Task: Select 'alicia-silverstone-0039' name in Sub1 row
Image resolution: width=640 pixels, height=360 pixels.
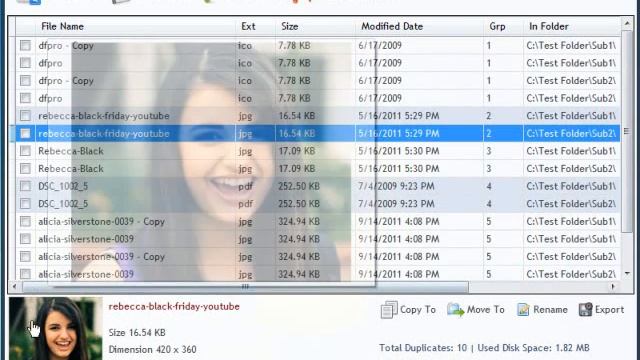Action: (86, 239)
